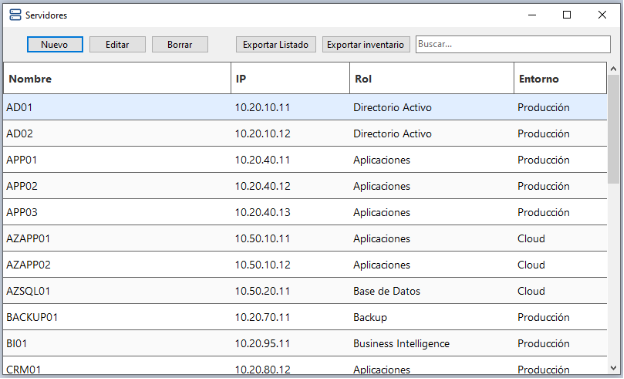Select the BACKUP01 server name
The height and width of the screenshot is (379, 624).
[32, 317]
